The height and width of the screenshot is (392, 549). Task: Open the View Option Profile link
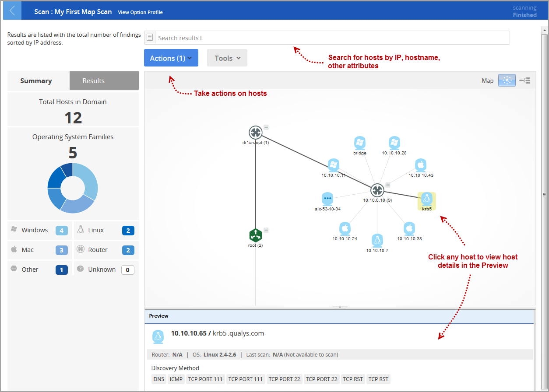(x=140, y=12)
